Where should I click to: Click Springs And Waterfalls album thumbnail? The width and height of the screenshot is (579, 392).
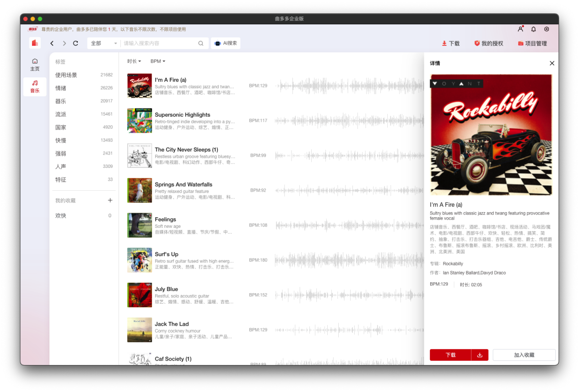(x=140, y=190)
